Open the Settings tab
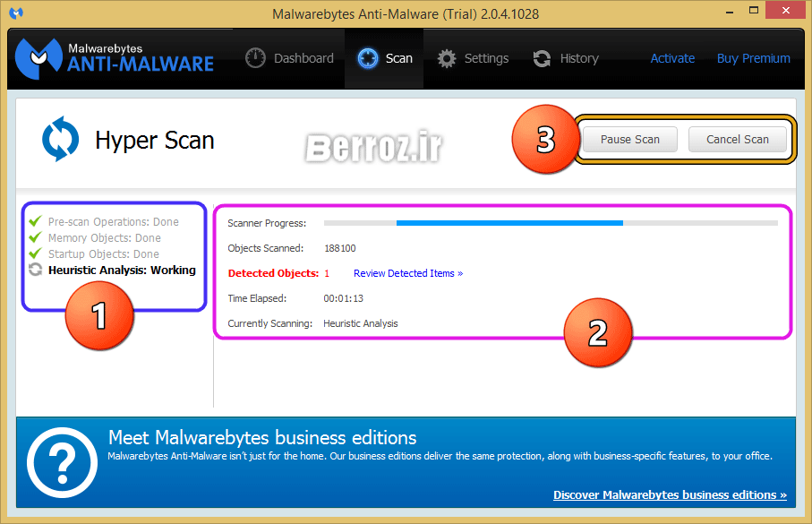The height and width of the screenshot is (524, 812). tap(473, 58)
